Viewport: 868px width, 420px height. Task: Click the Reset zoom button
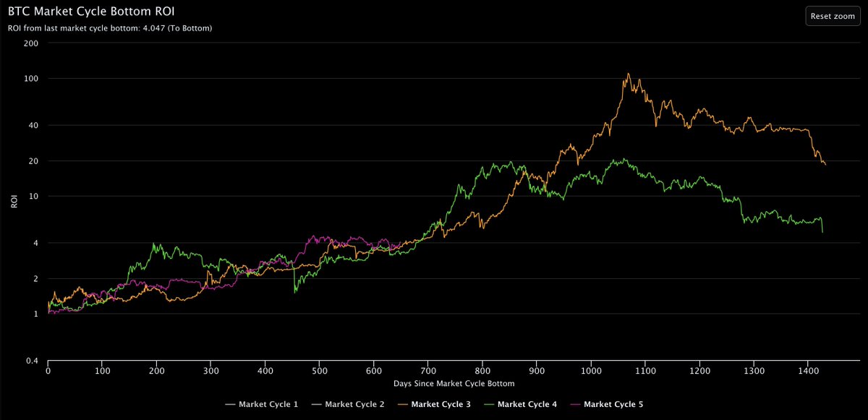click(833, 16)
